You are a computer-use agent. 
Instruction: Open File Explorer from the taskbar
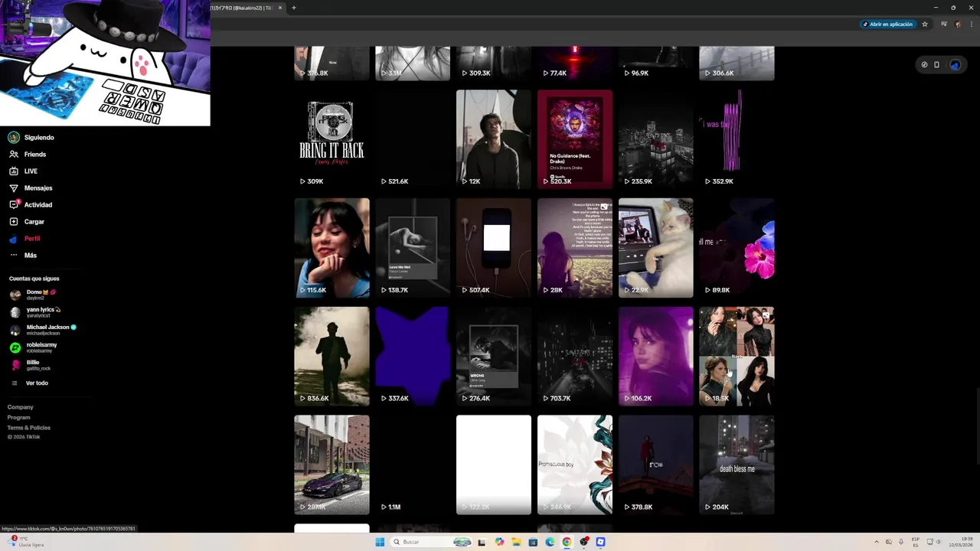click(516, 542)
